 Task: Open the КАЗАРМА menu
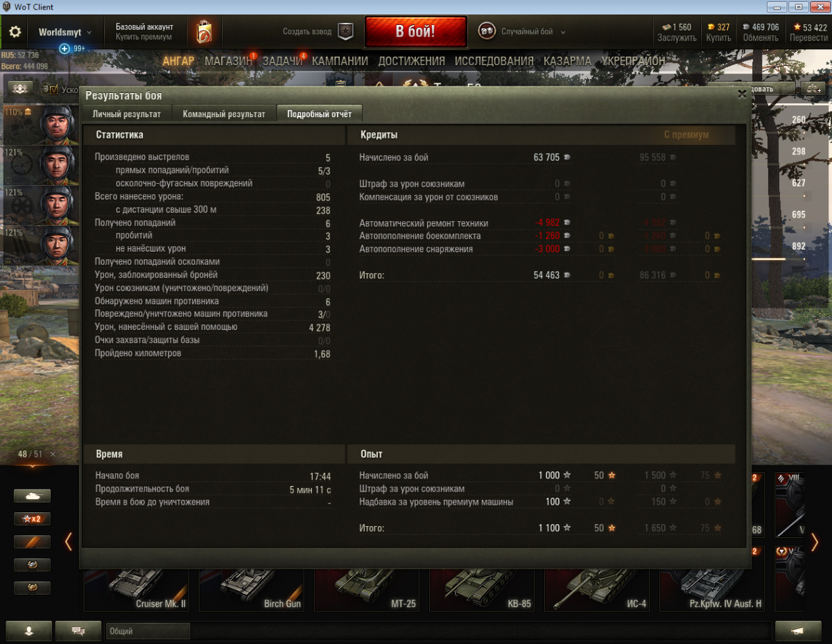[x=567, y=61]
